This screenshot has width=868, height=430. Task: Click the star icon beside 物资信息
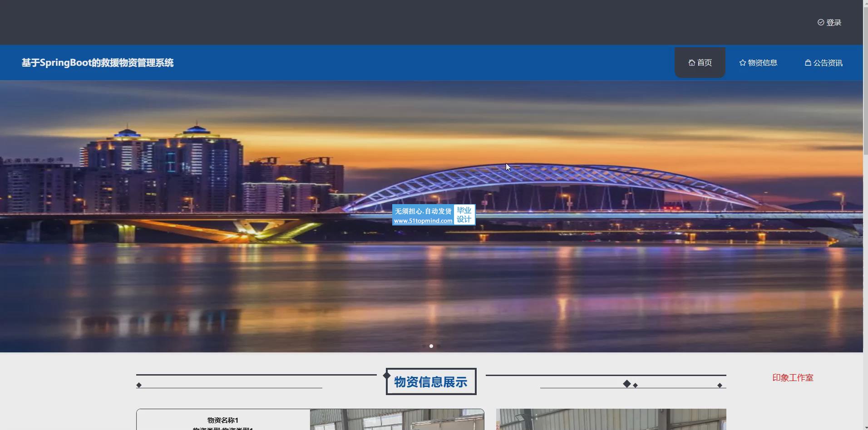(742, 63)
